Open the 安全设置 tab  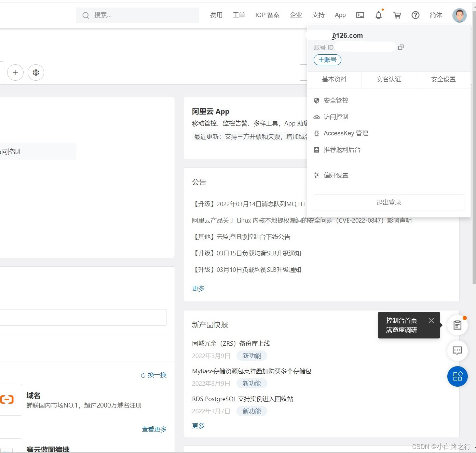[x=443, y=79]
